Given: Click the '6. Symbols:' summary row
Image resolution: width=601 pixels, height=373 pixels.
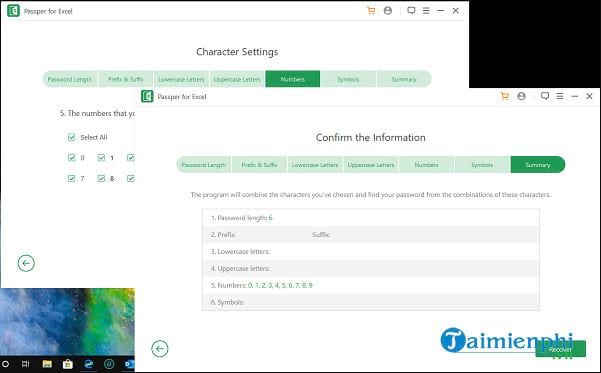Looking at the screenshot, I should pos(371,302).
